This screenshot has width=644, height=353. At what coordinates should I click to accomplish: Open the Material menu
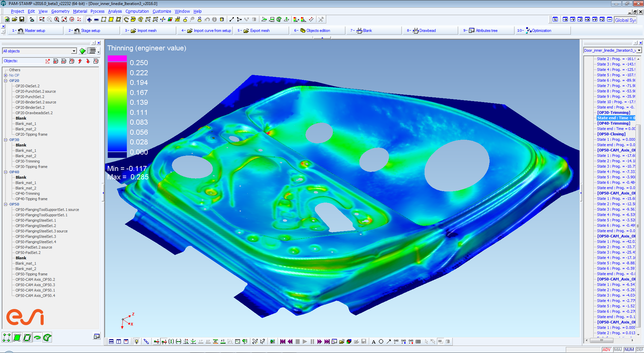tap(80, 11)
